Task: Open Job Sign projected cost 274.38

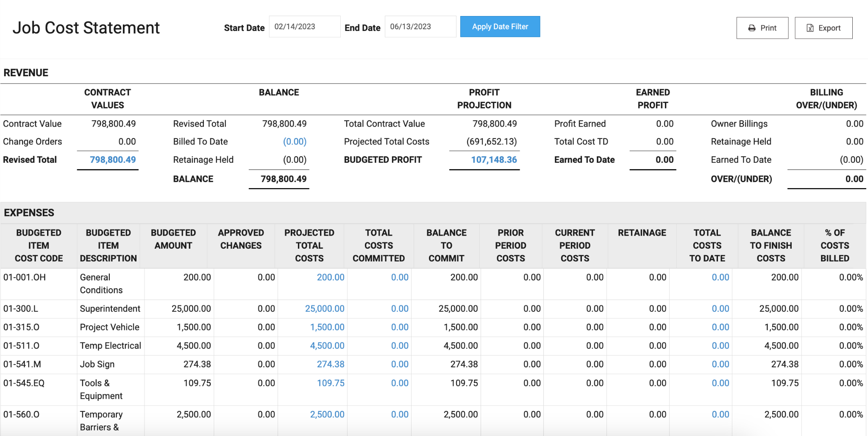Action: pos(331,364)
